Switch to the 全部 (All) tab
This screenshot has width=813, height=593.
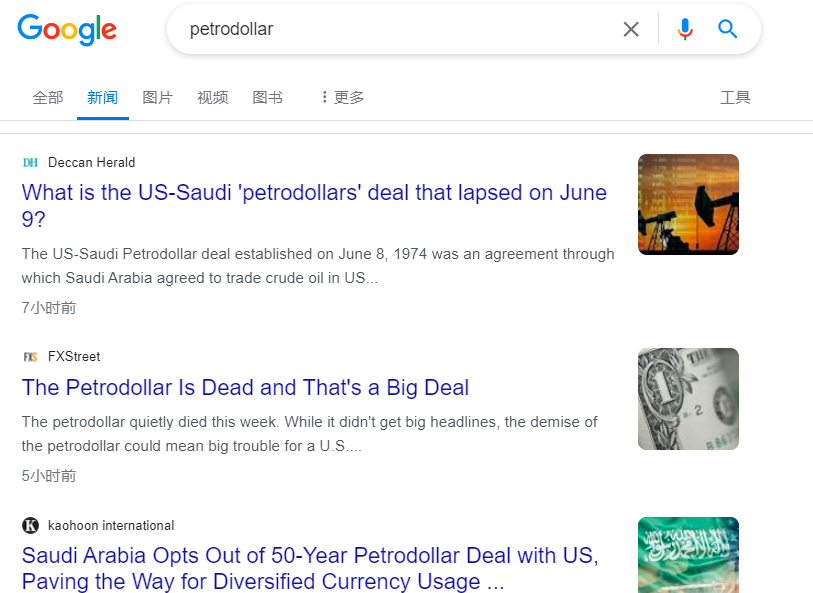coord(47,98)
